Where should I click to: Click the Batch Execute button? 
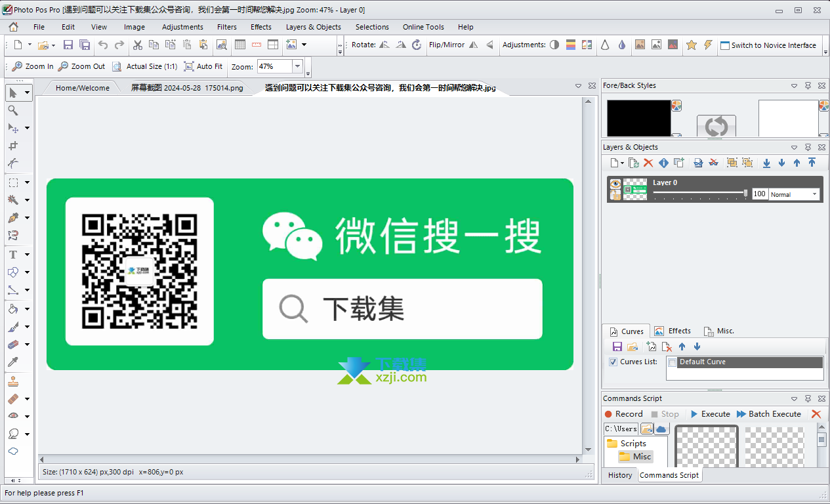(769, 414)
